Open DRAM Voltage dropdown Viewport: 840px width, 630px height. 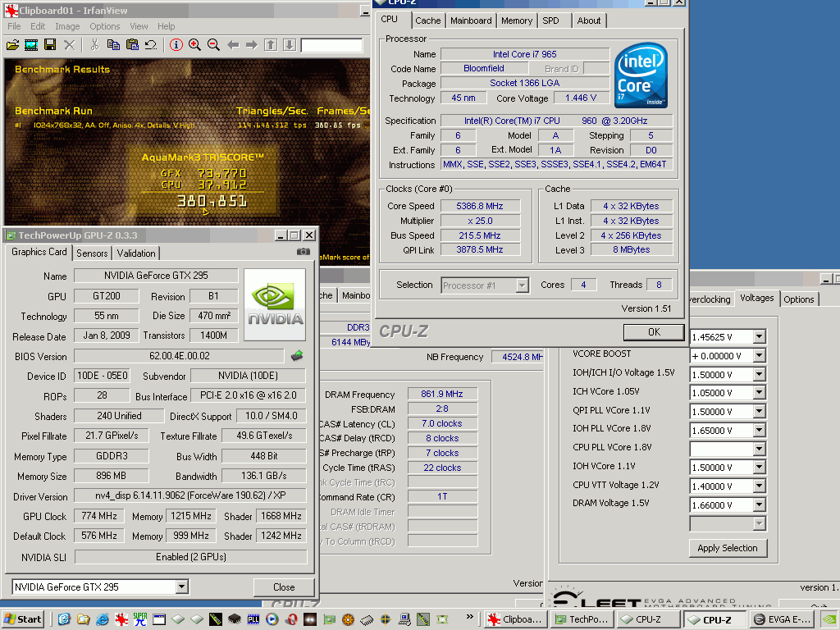click(x=759, y=504)
